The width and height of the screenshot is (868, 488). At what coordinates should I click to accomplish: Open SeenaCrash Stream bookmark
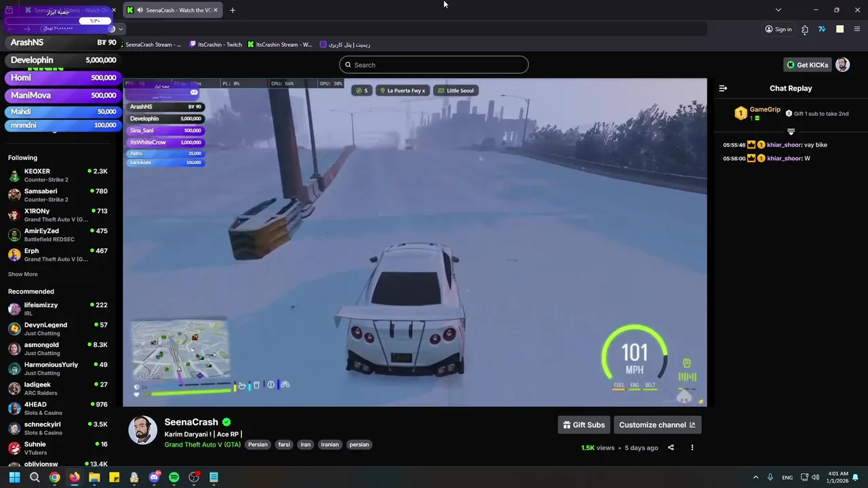click(153, 45)
